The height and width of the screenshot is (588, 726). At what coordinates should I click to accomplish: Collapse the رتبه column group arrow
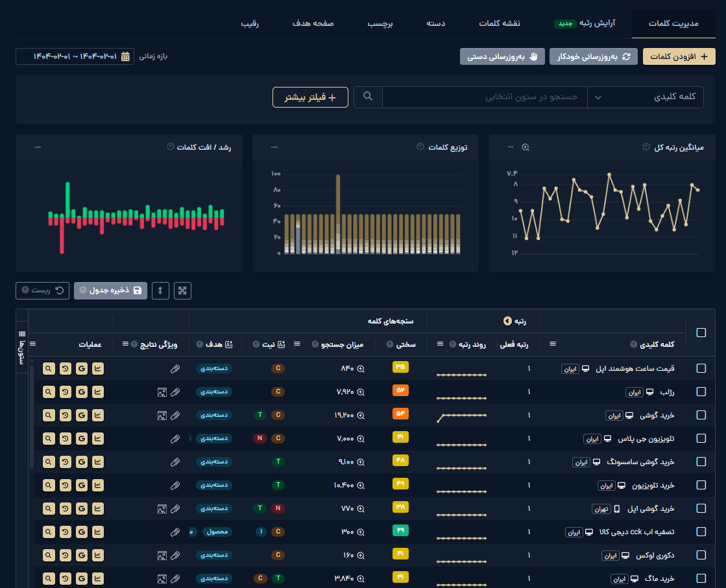coord(507,321)
